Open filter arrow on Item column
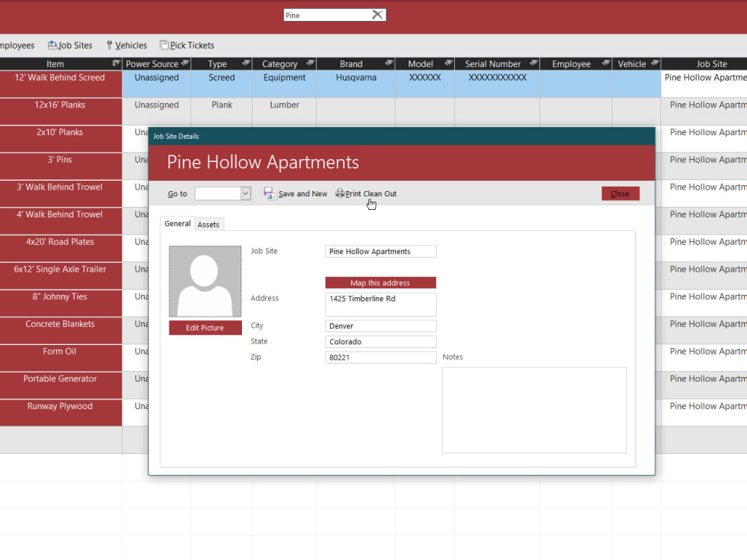 [x=116, y=63]
